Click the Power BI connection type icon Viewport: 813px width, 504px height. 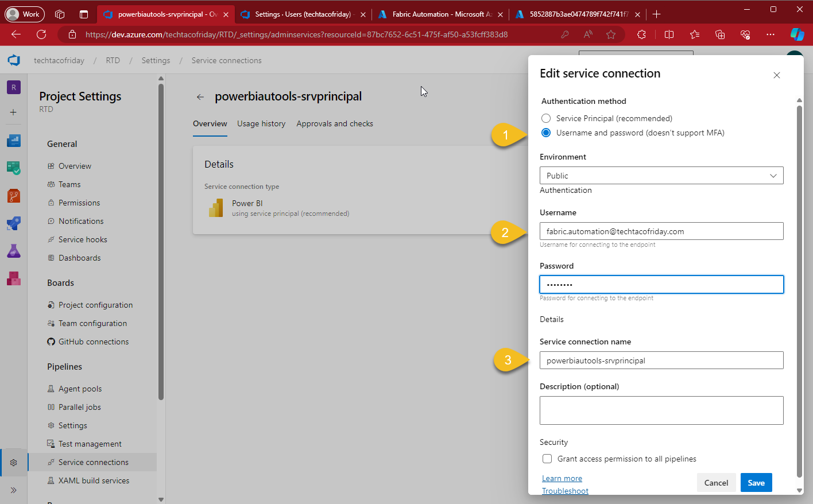point(215,207)
